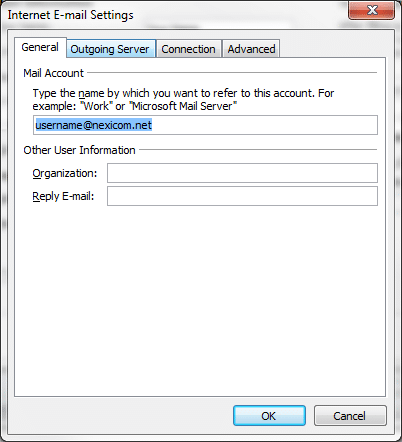Click Cancel to discard changes
402x442 pixels.
coord(350,416)
